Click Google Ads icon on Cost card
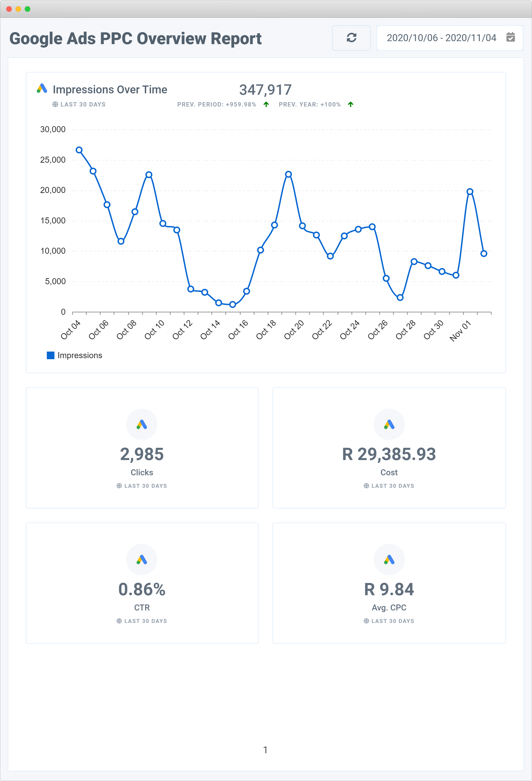This screenshot has width=532, height=781. (x=389, y=424)
